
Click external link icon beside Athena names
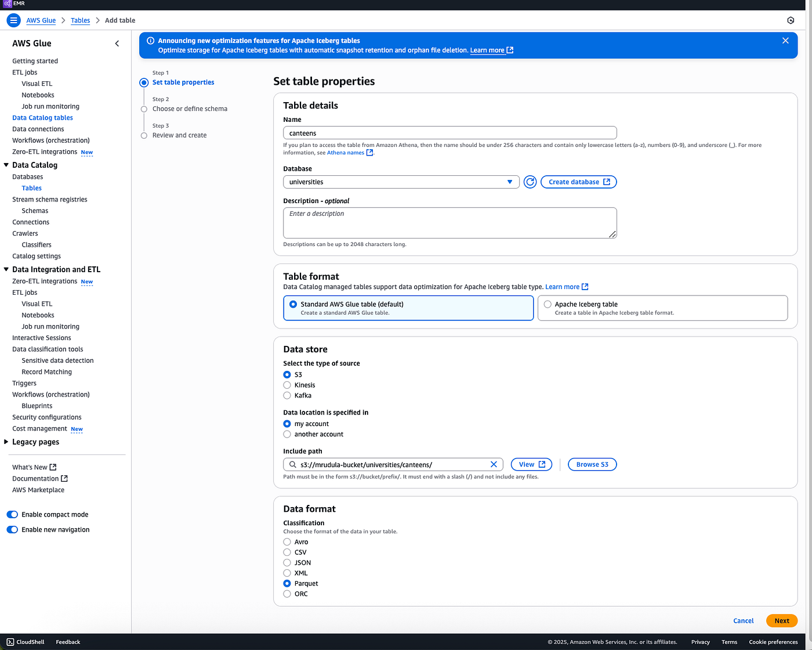[369, 153]
